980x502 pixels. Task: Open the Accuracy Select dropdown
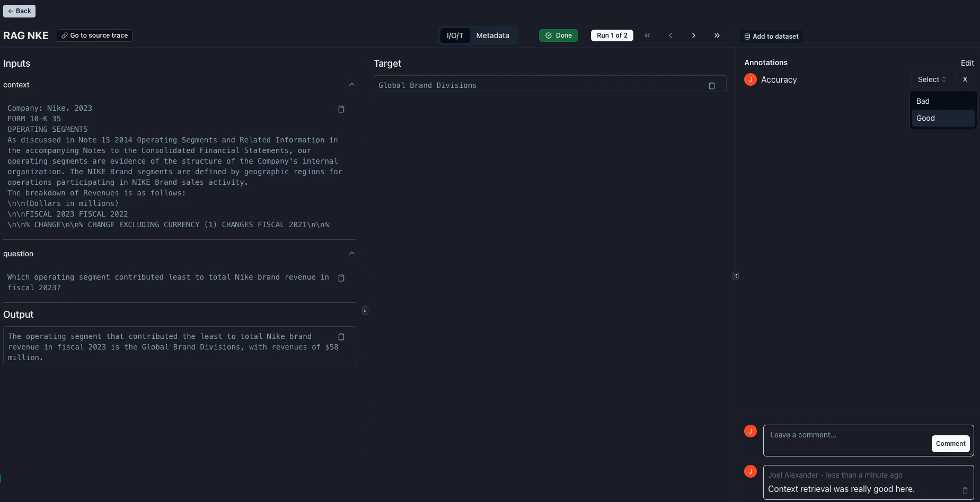point(932,79)
